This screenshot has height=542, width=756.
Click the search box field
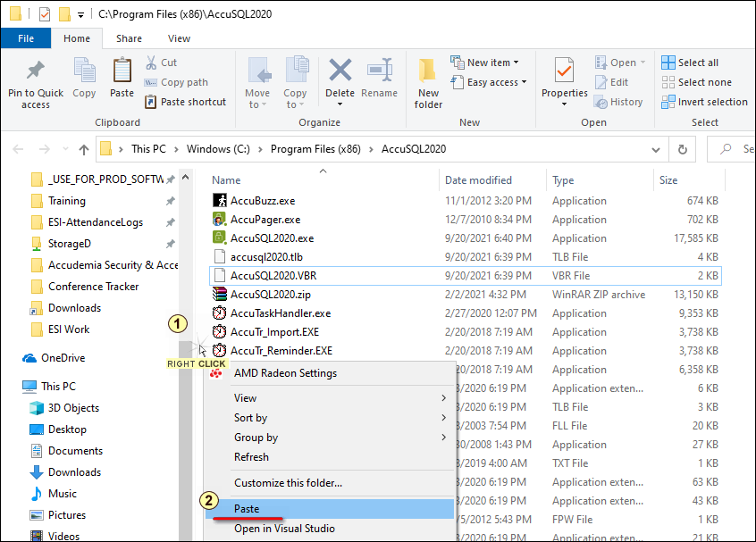731,149
